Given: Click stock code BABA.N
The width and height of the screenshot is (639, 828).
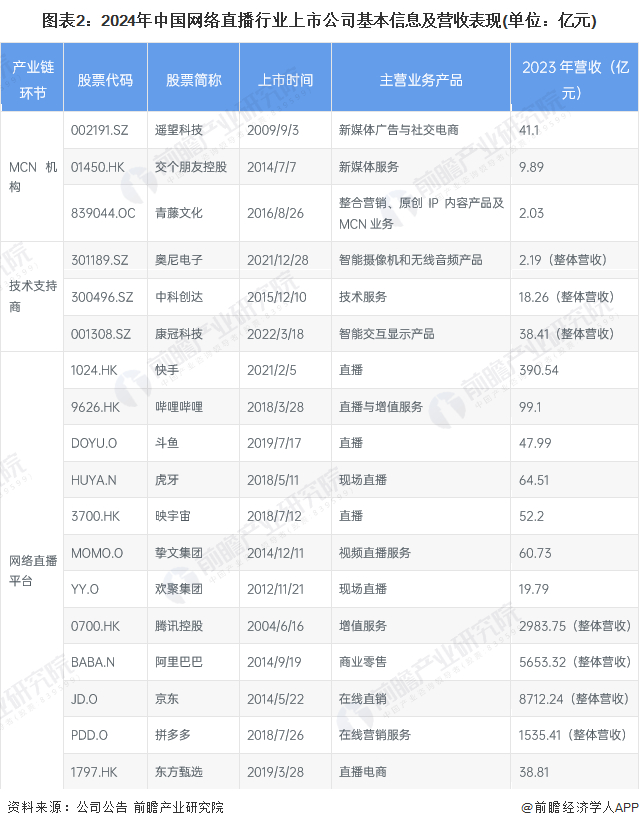Looking at the screenshot, I should pyautogui.click(x=92, y=662).
